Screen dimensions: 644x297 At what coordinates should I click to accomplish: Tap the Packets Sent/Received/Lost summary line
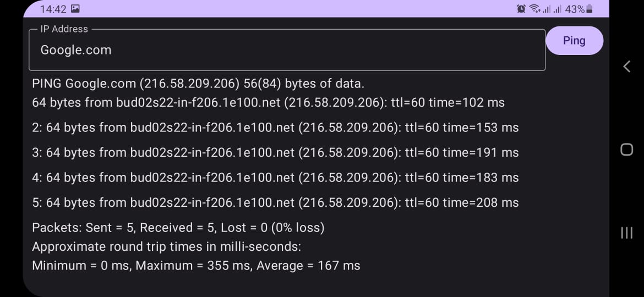click(x=178, y=228)
